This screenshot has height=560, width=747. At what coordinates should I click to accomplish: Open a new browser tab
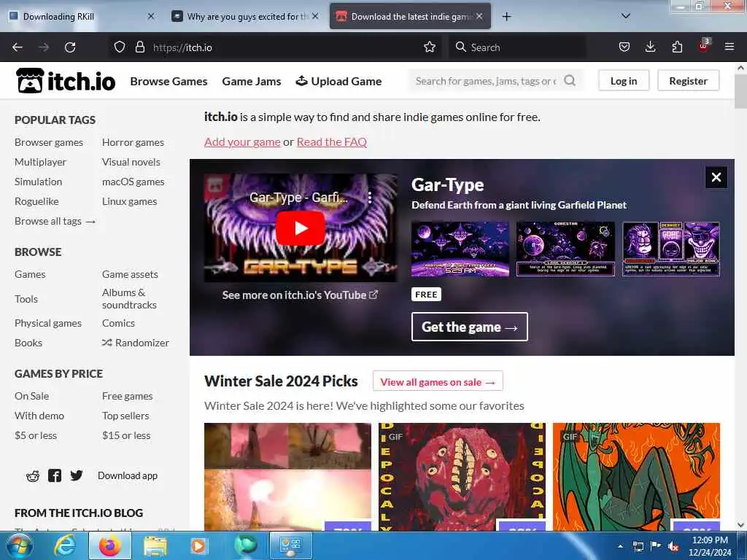click(506, 17)
